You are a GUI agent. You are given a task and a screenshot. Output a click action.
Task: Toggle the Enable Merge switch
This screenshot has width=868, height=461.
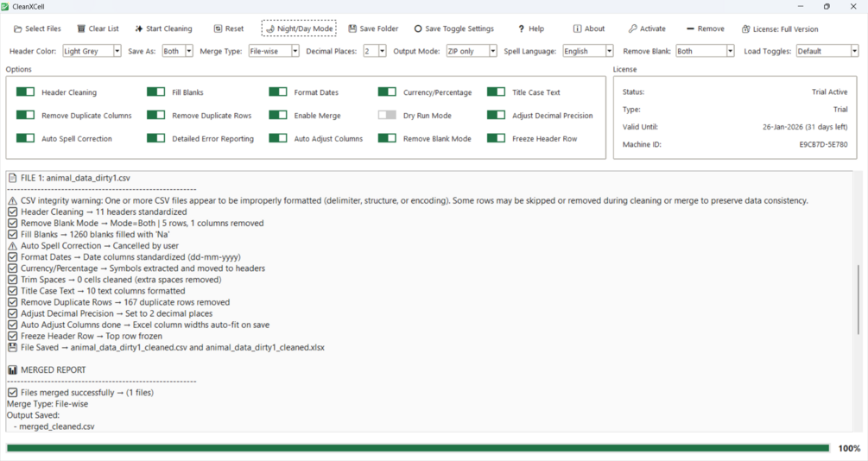click(278, 115)
